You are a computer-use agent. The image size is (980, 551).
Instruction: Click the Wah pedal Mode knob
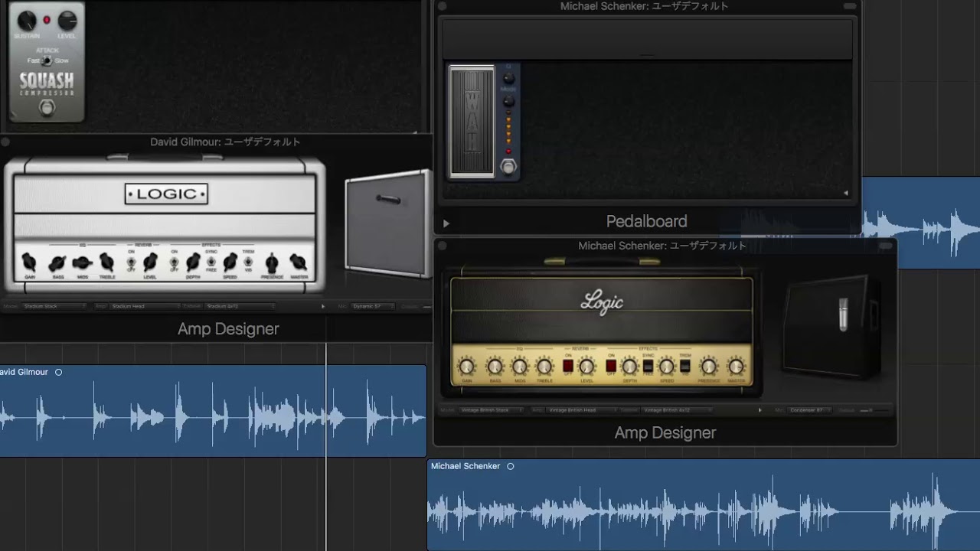click(508, 100)
